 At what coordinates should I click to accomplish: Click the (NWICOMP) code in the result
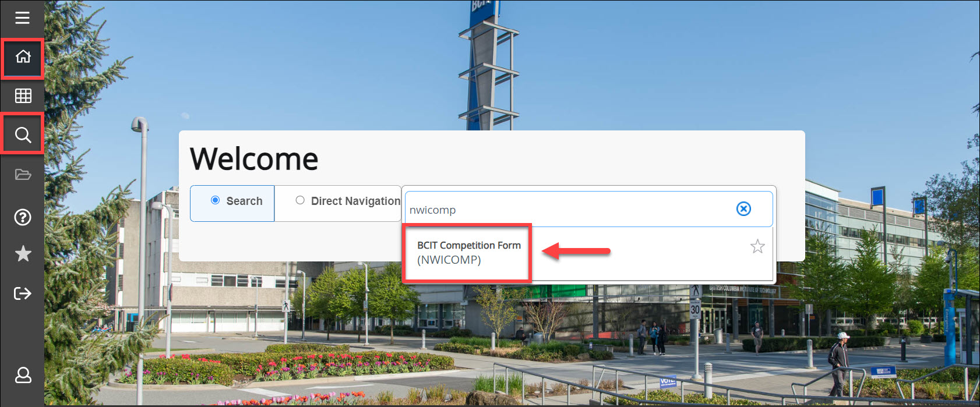[449, 260]
